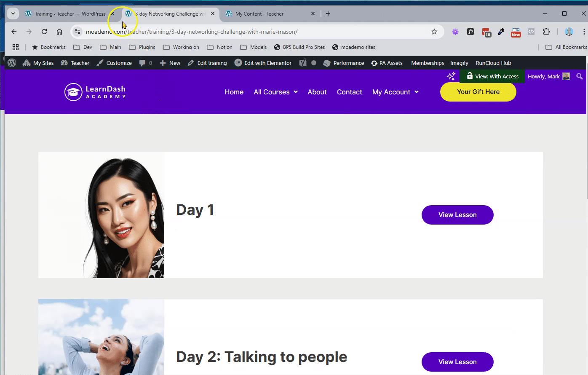Viewport: 588px width, 375px height.
Task: Click the 'Day 2: Talking to people' heading
Action: point(262,357)
